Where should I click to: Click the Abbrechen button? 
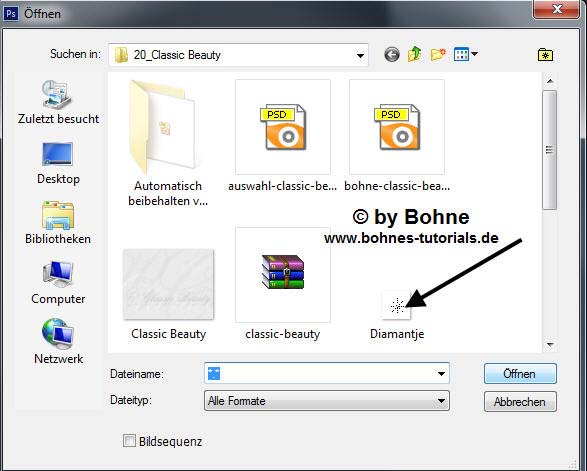[520, 402]
